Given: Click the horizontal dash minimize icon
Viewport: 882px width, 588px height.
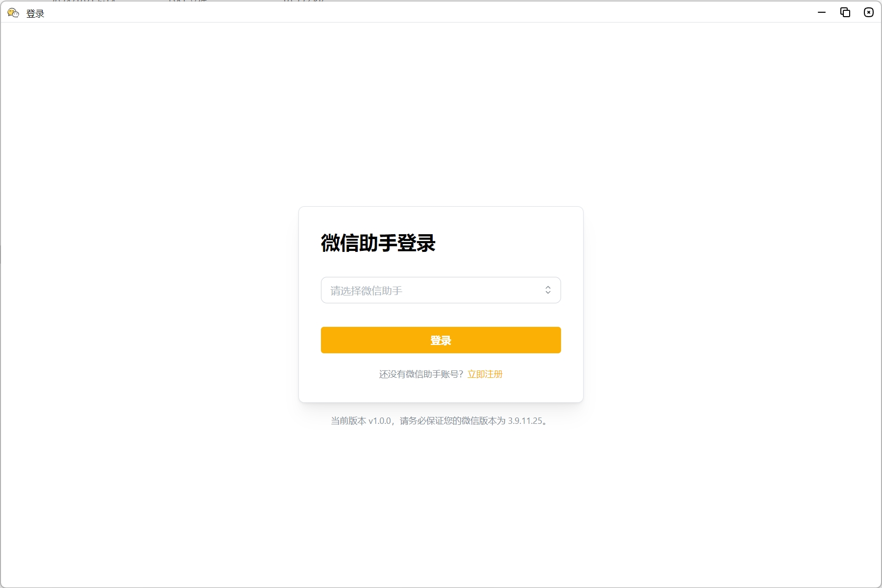Looking at the screenshot, I should (x=822, y=12).
